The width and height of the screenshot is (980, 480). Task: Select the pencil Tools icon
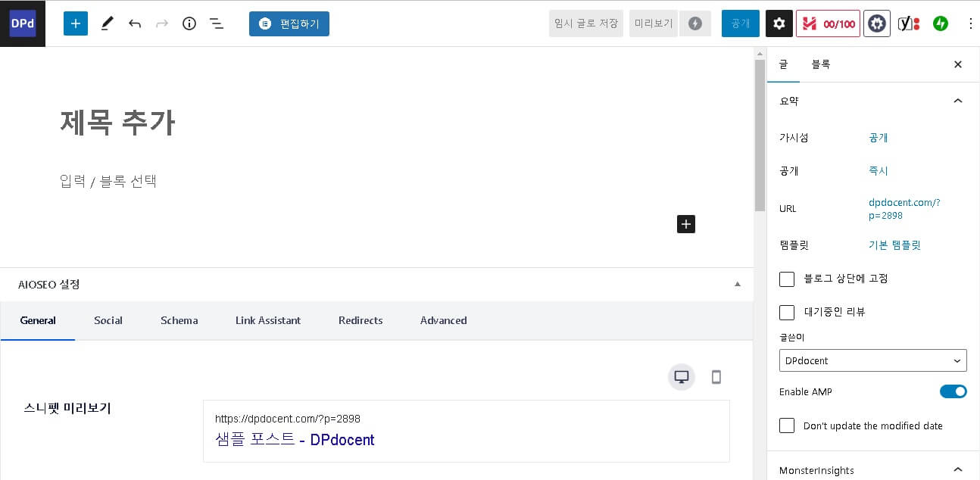pos(107,23)
